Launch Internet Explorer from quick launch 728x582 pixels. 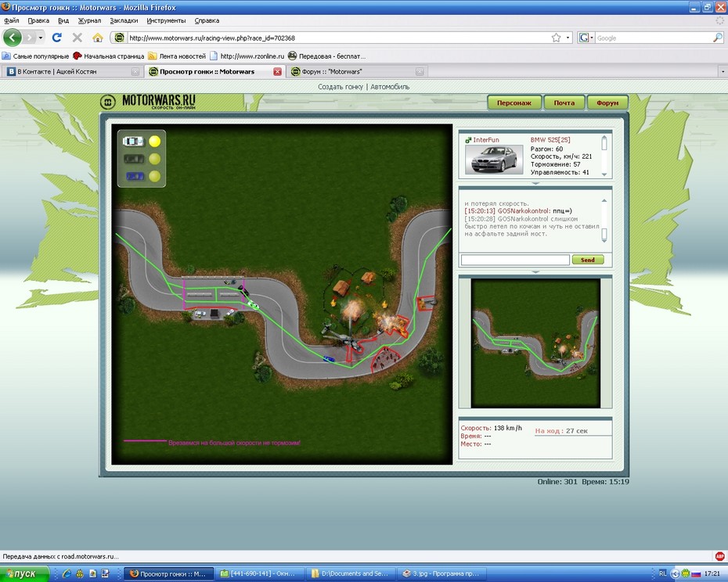[x=67, y=573]
